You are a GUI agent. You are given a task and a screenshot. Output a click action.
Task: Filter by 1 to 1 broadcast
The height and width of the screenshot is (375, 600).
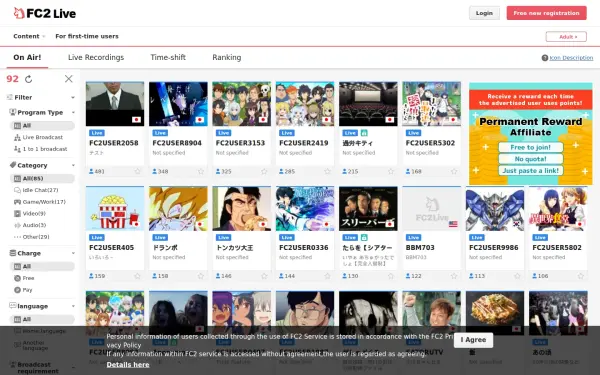(42, 149)
